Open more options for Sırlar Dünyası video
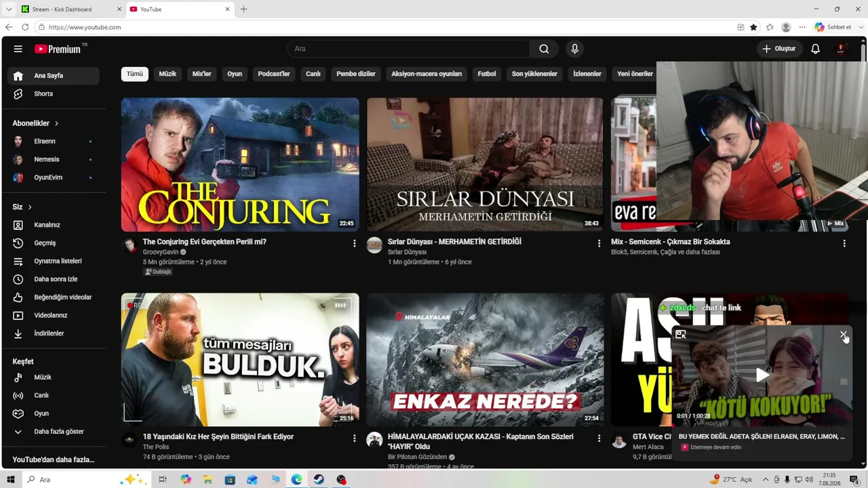868x488 pixels. coord(599,243)
